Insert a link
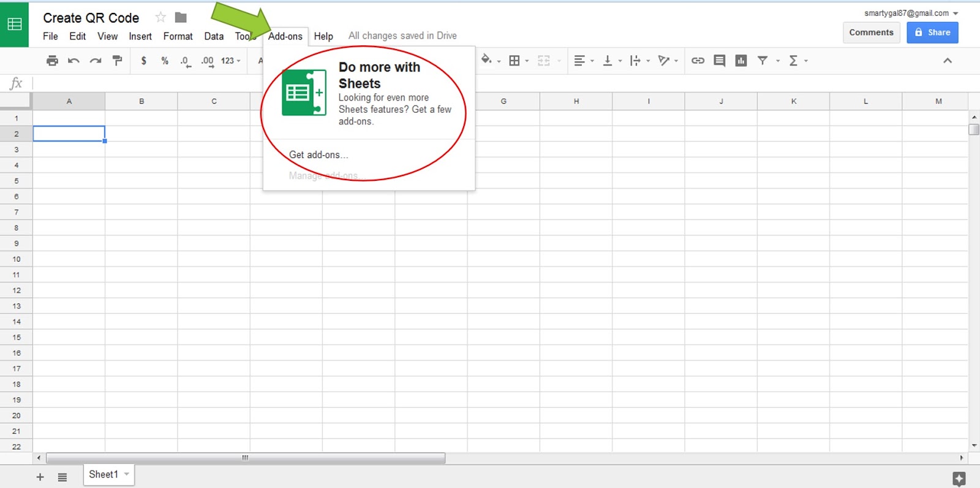This screenshot has width=980, height=488. pyautogui.click(x=698, y=61)
